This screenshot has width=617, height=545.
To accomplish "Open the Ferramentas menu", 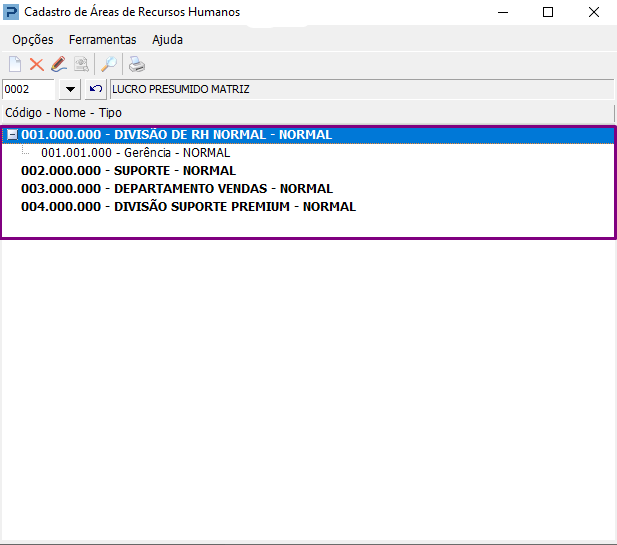I will point(102,40).
